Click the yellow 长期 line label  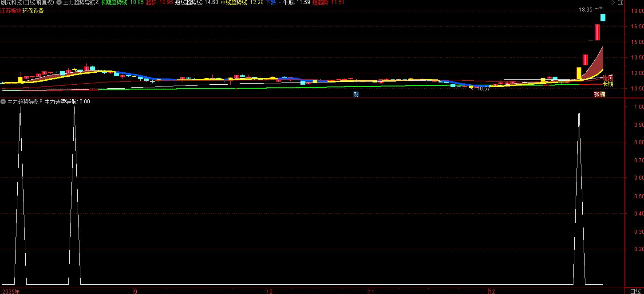[608, 84]
